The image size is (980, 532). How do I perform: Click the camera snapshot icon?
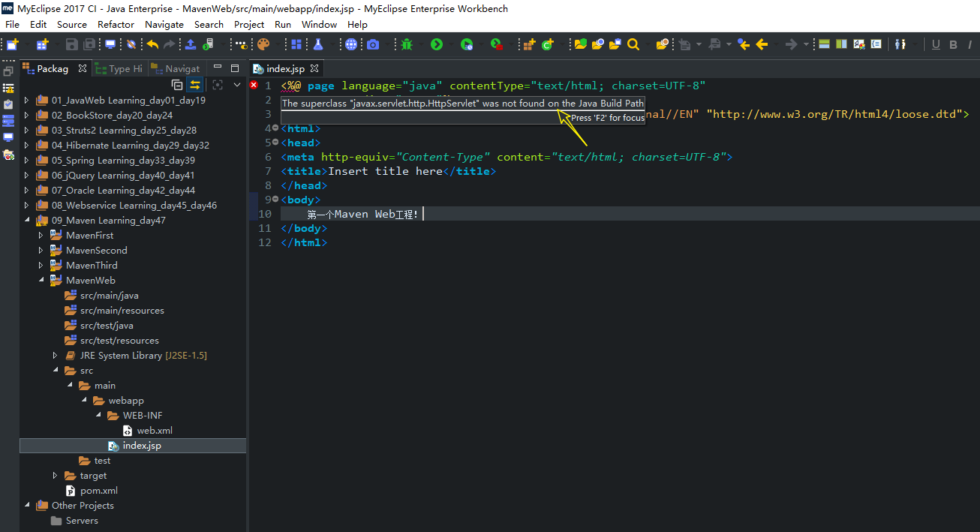[x=373, y=44]
